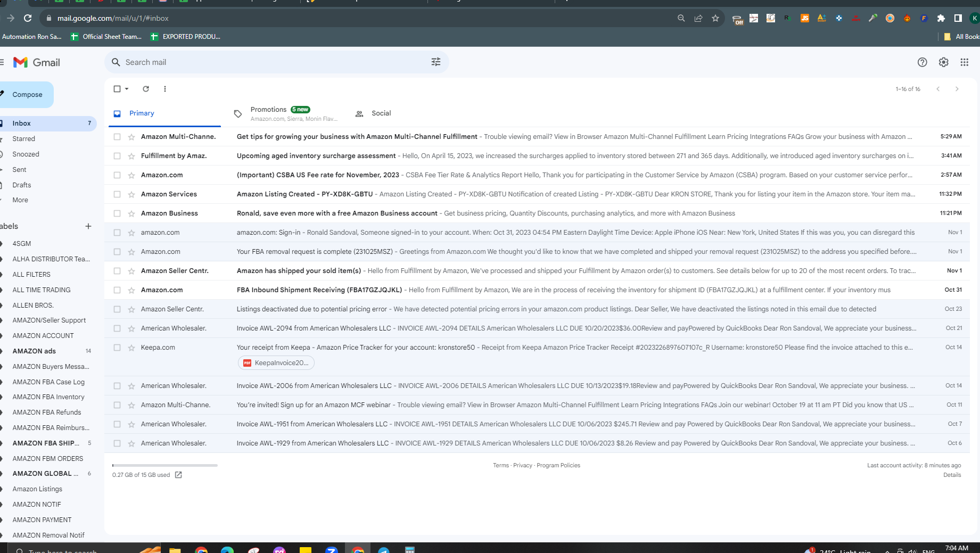Star the Amazon Multi-Channel Fulfillment tips email
980x553 pixels.
click(131, 137)
